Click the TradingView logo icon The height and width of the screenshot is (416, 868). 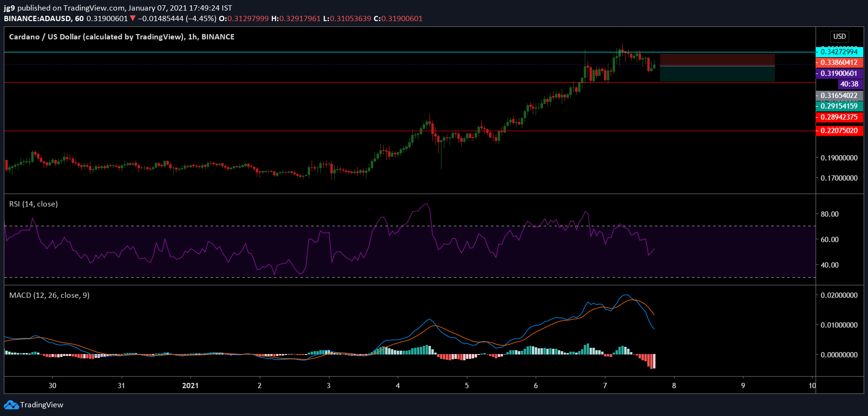11,405
